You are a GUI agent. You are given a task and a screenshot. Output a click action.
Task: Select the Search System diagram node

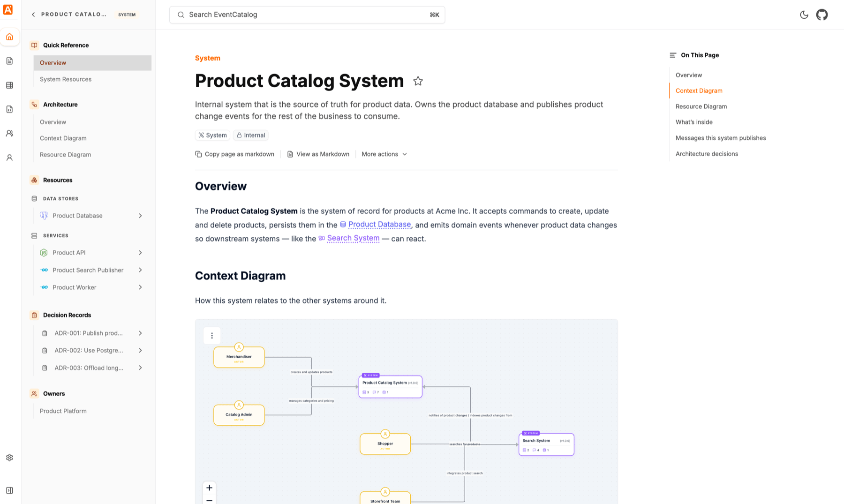point(546,444)
